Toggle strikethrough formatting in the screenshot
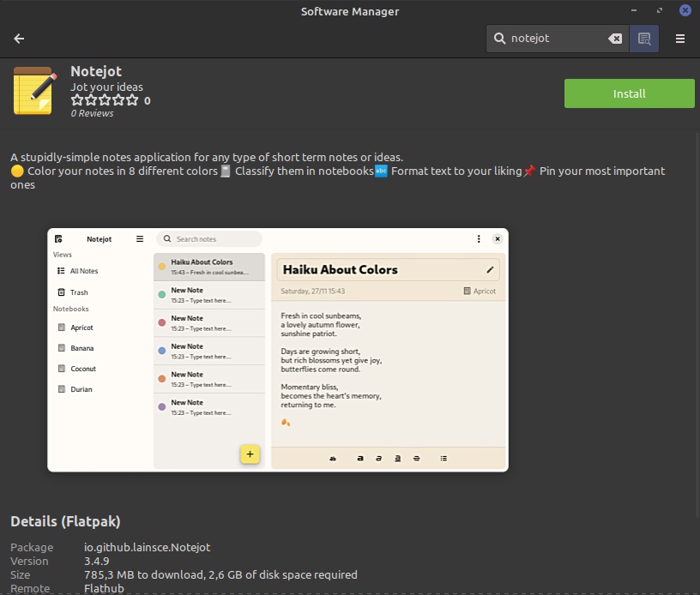The height and width of the screenshot is (595, 700). click(417, 459)
